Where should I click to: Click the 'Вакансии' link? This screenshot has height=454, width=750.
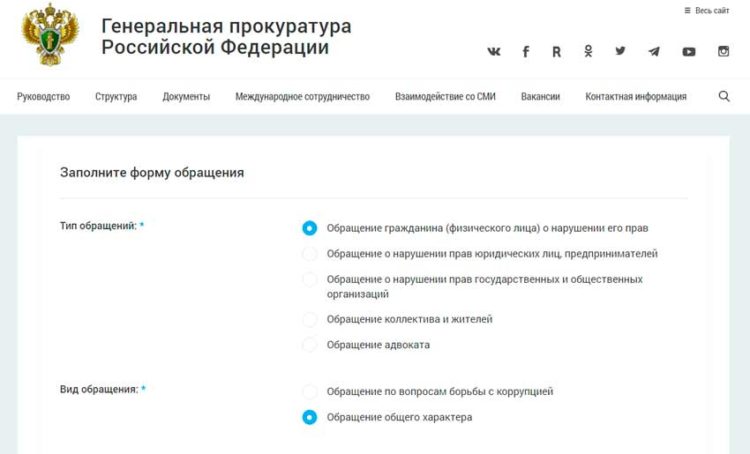click(540, 97)
